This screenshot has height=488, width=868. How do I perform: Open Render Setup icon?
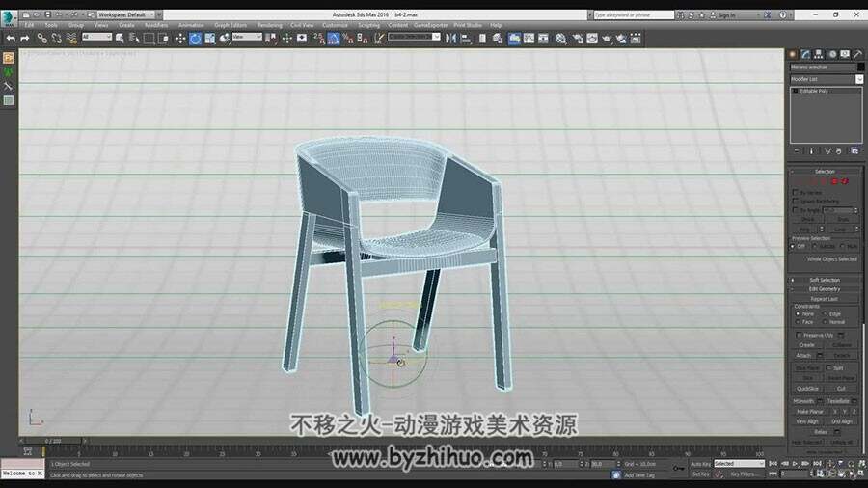pyautogui.click(x=578, y=39)
